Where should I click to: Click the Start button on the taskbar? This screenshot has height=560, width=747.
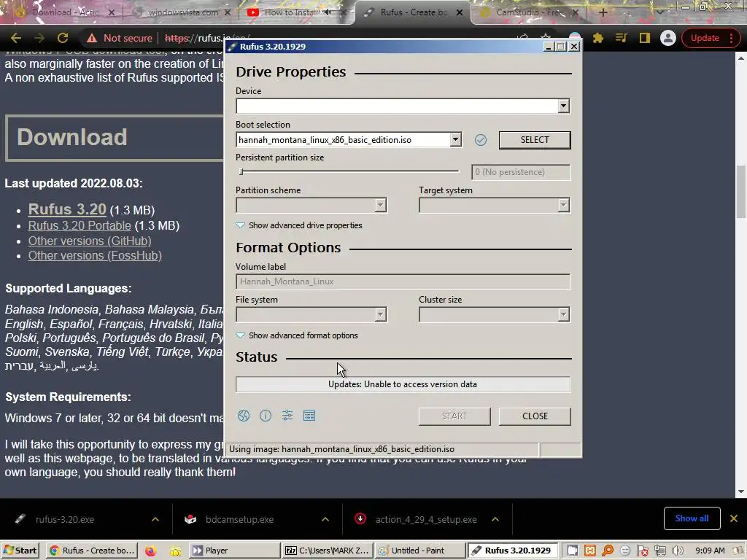(20, 551)
